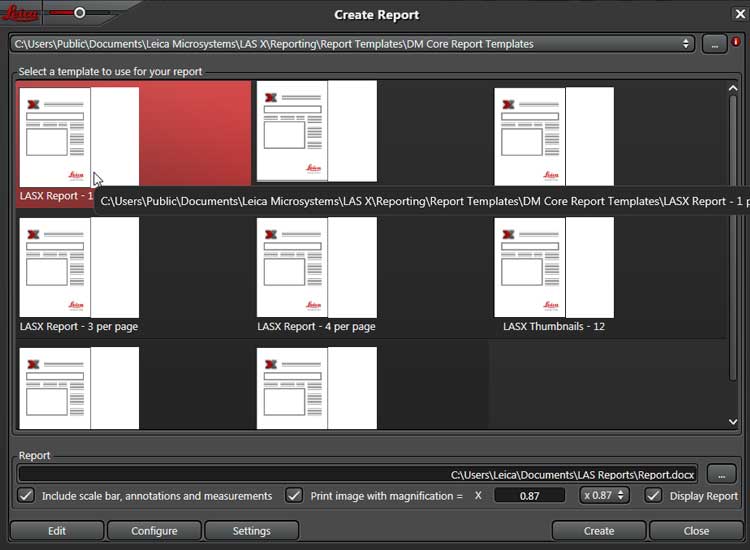
Task: Open the Configure options
Action: tap(154, 531)
